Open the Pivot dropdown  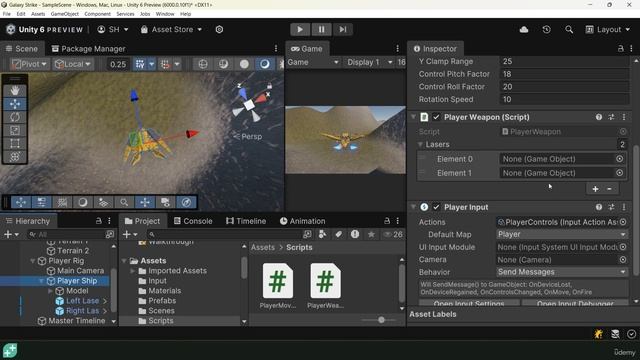point(29,64)
